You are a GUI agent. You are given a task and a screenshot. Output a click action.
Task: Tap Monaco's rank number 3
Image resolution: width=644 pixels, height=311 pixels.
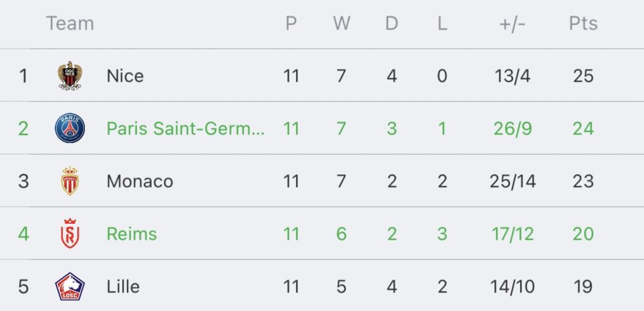[23, 181]
